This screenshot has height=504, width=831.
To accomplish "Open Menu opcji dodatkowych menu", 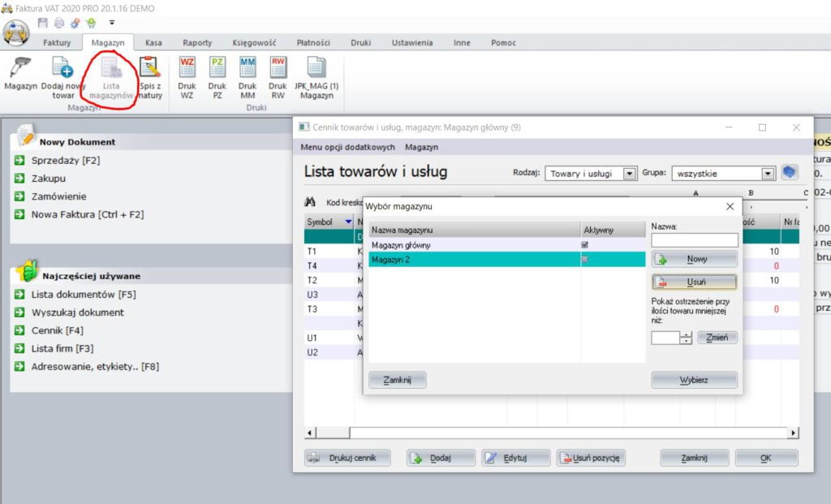I will tap(347, 147).
